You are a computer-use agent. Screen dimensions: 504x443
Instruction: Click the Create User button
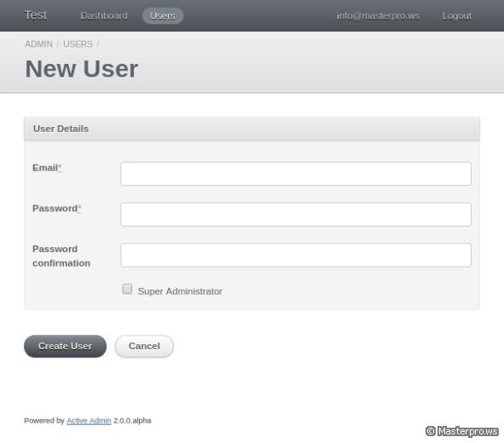click(x=66, y=346)
